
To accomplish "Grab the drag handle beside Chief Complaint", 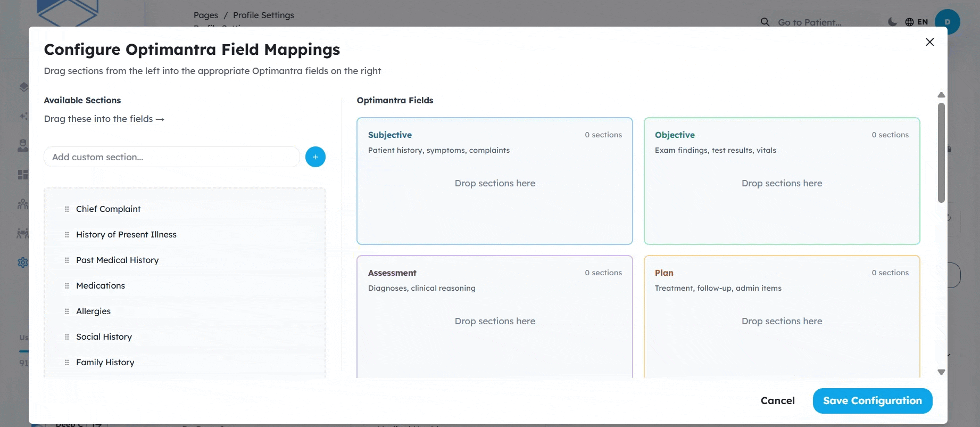I will [x=67, y=209].
